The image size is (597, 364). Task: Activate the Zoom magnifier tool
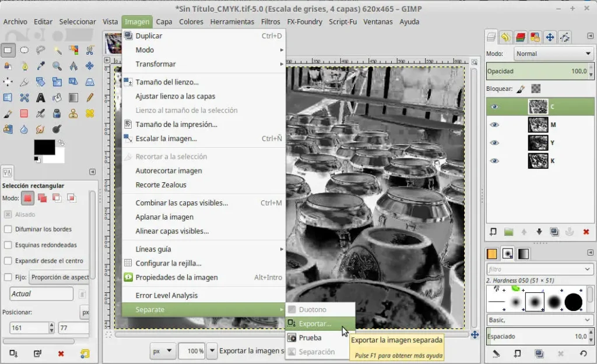click(57, 66)
